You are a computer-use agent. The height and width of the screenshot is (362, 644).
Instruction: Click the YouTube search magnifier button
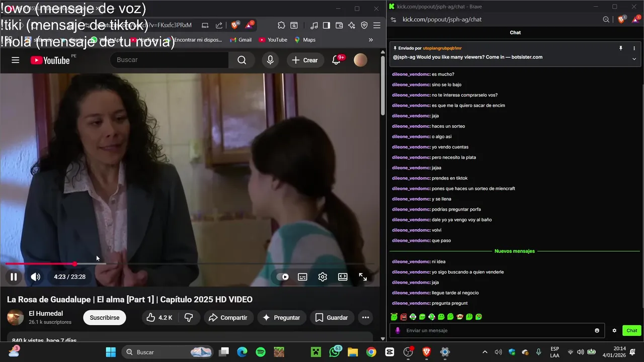[242, 60]
